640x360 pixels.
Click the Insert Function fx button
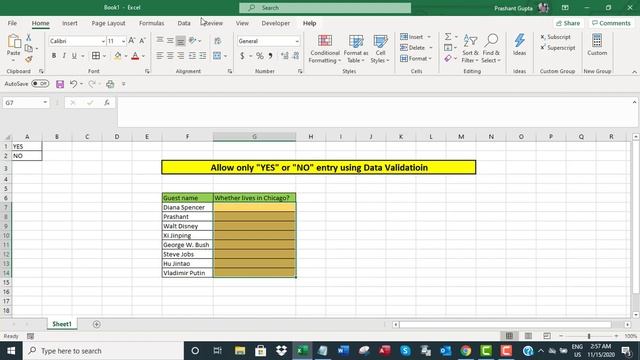[107, 103]
